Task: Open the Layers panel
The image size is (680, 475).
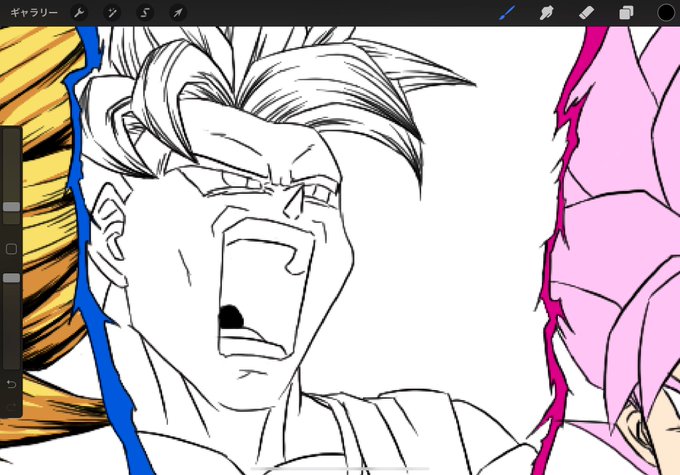Action: tap(626, 13)
